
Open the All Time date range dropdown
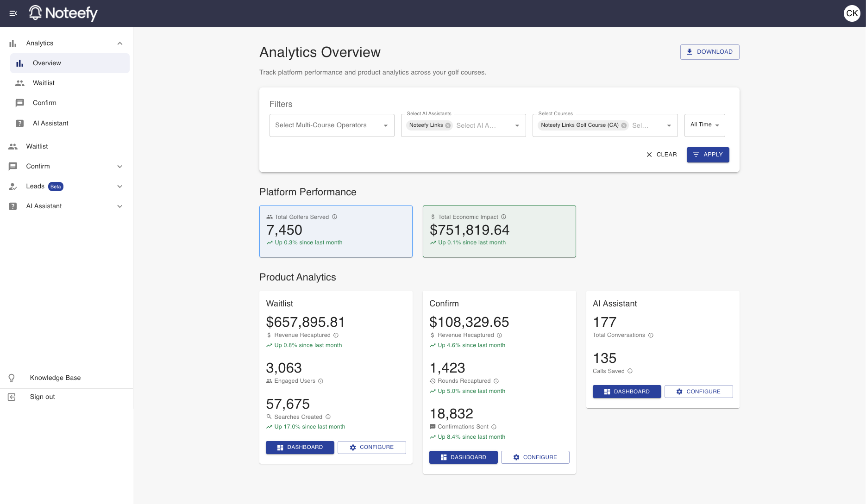pyautogui.click(x=704, y=125)
